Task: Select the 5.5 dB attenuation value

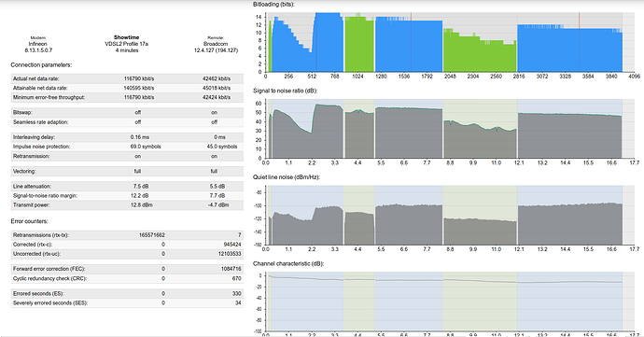Action: [x=217, y=186]
